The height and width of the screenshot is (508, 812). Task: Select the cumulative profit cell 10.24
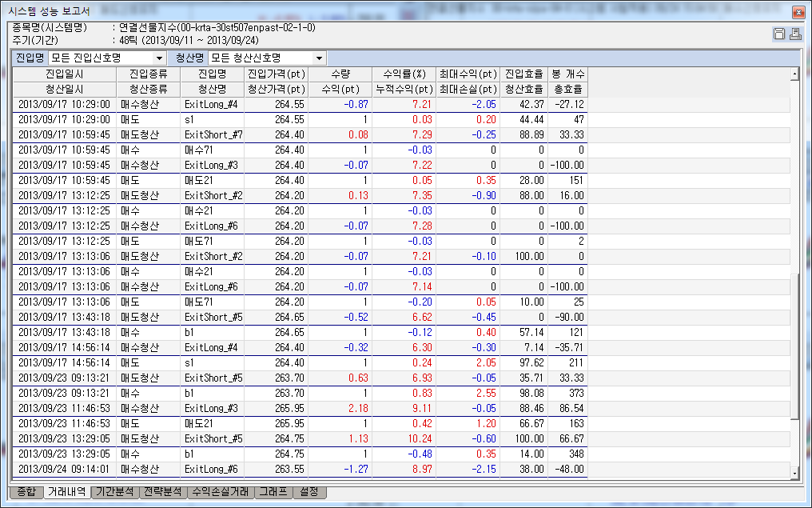click(404, 438)
